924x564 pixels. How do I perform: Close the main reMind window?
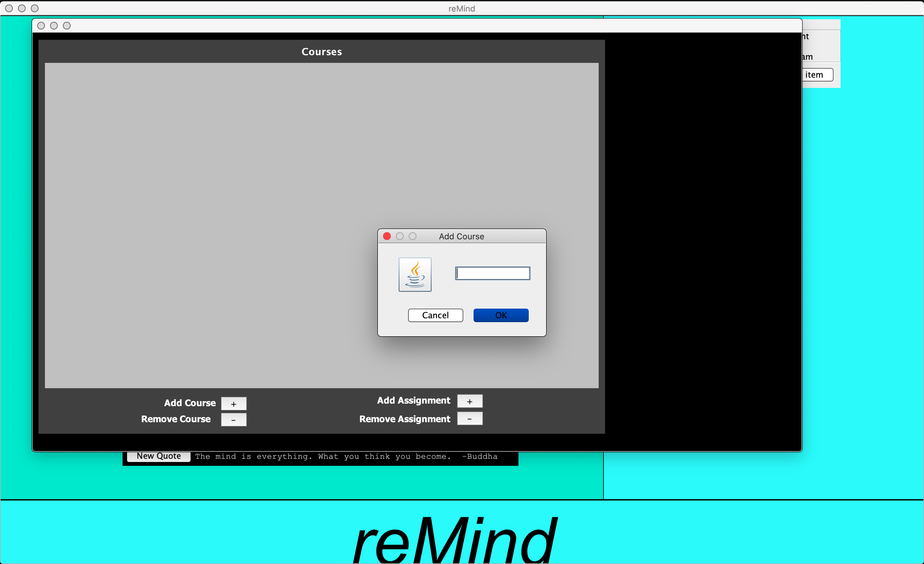pyautogui.click(x=9, y=8)
